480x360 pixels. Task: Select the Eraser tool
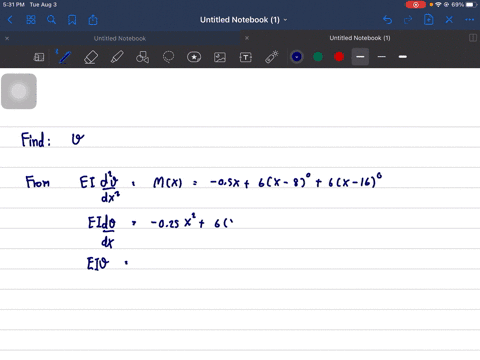coord(91,57)
